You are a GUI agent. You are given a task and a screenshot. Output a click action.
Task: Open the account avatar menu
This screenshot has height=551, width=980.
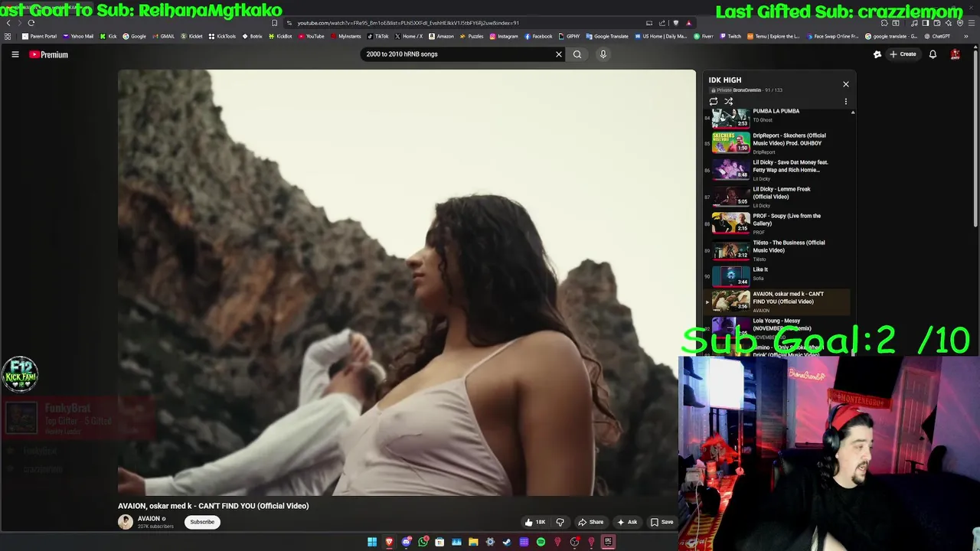pos(955,54)
